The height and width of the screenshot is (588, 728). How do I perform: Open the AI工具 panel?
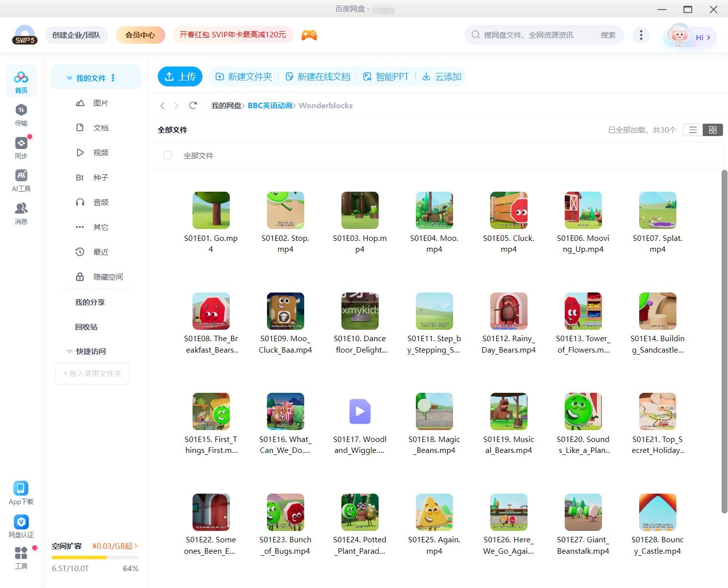pos(21,179)
